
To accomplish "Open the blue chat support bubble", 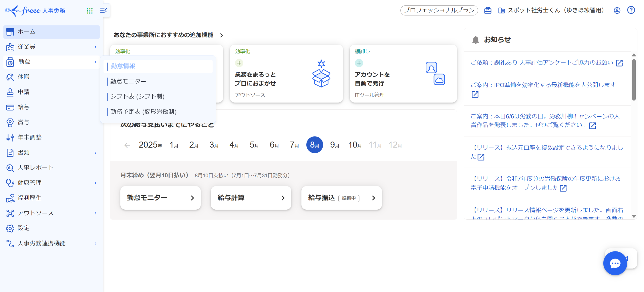I will pos(615,263).
